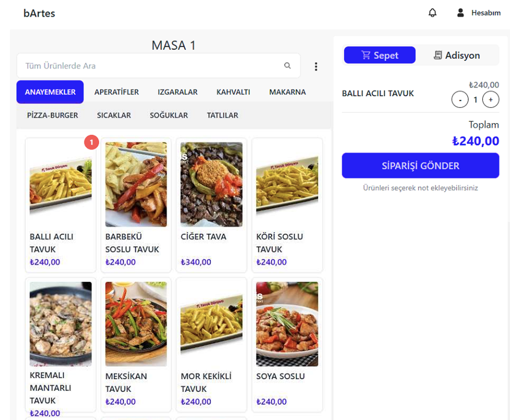
Task: Add CİĞER TAVA to the cart
Action: point(211,205)
